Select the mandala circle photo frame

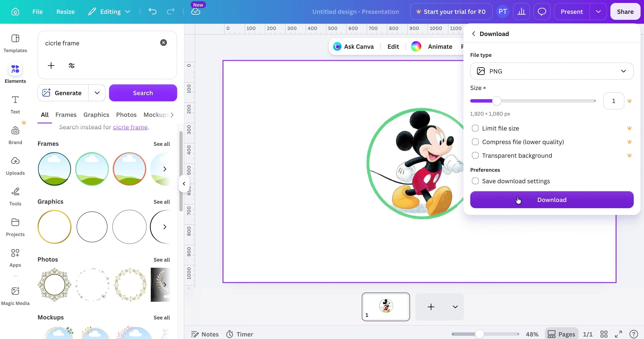pos(55,285)
